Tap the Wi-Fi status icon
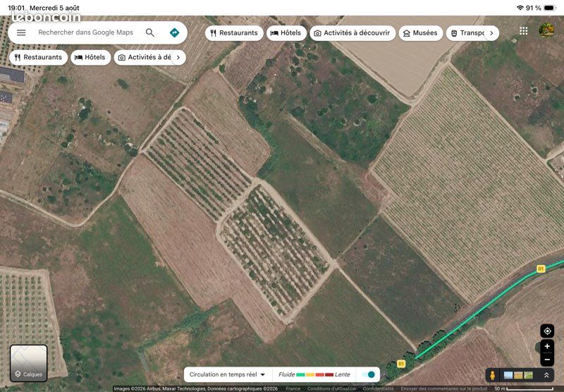The height and width of the screenshot is (392, 564). [x=520, y=8]
